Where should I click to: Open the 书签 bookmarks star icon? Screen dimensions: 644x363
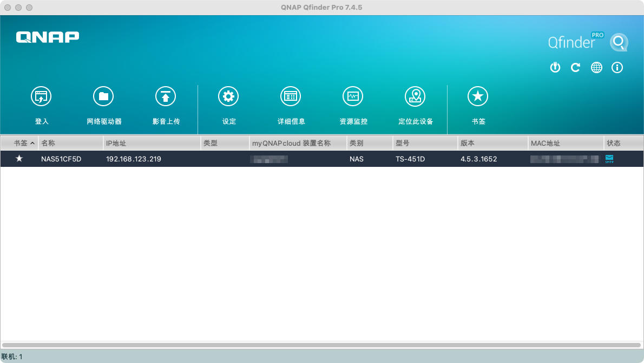[x=477, y=96]
